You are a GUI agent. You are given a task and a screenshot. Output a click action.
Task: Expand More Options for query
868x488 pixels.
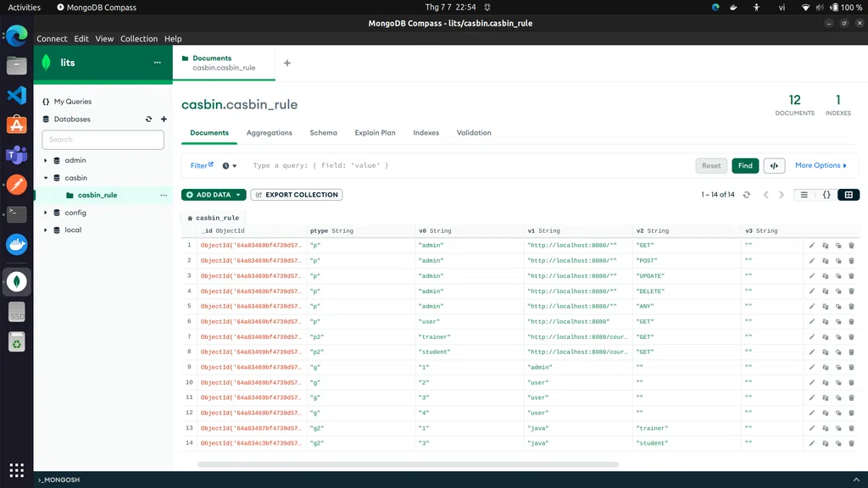821,165
